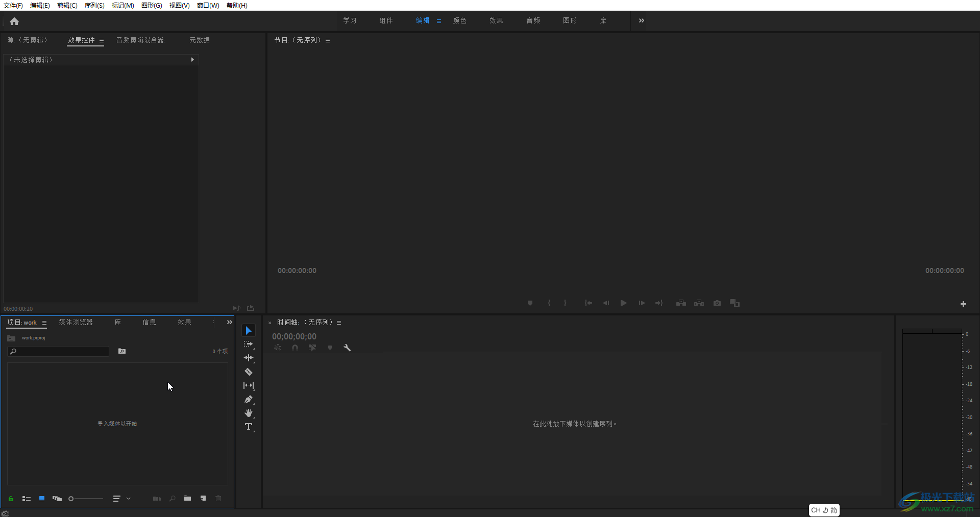The width and height of the screenshot is (980, 517).
Task: Open Project work panel menu
Action: point(44,323)
